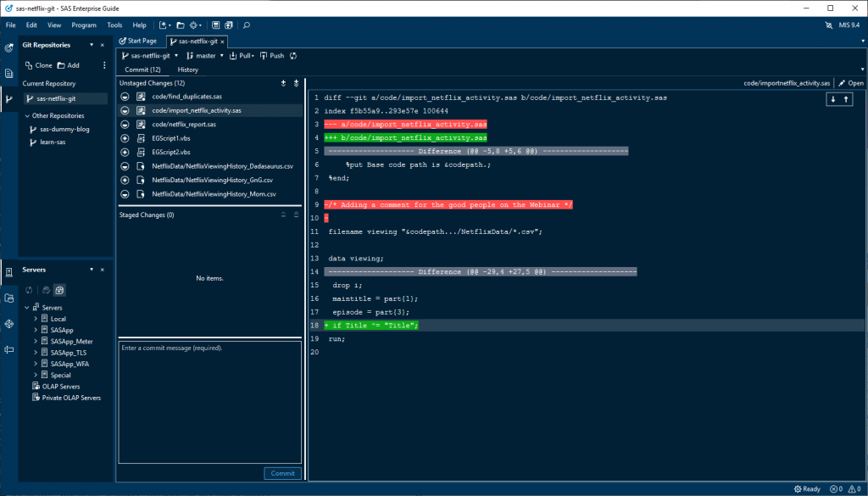This screenshot has height=496, width=868.
Task: Close the Servers pane
Action: point(103,270)
